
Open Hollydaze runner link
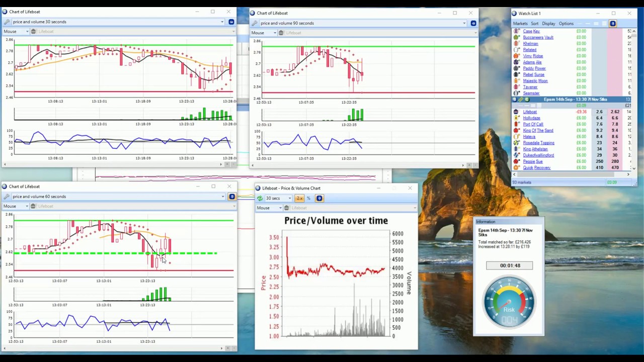pyautogui.click(x=531, y=118)
